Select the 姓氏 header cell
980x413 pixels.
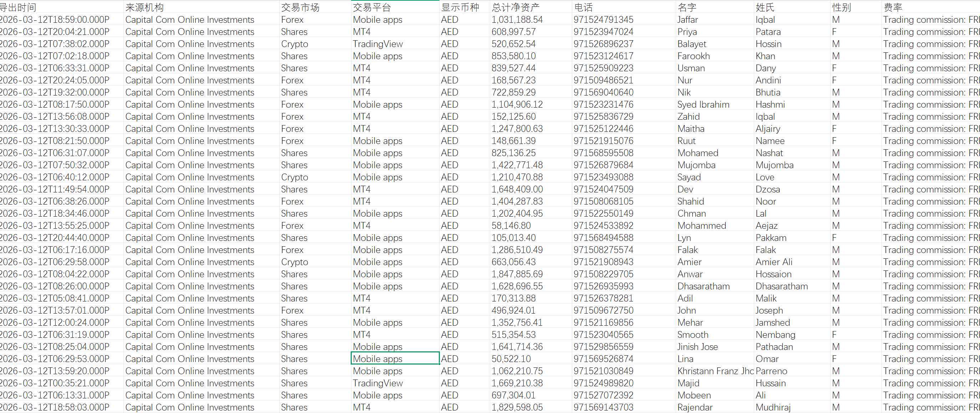click(x=792, y=7)
